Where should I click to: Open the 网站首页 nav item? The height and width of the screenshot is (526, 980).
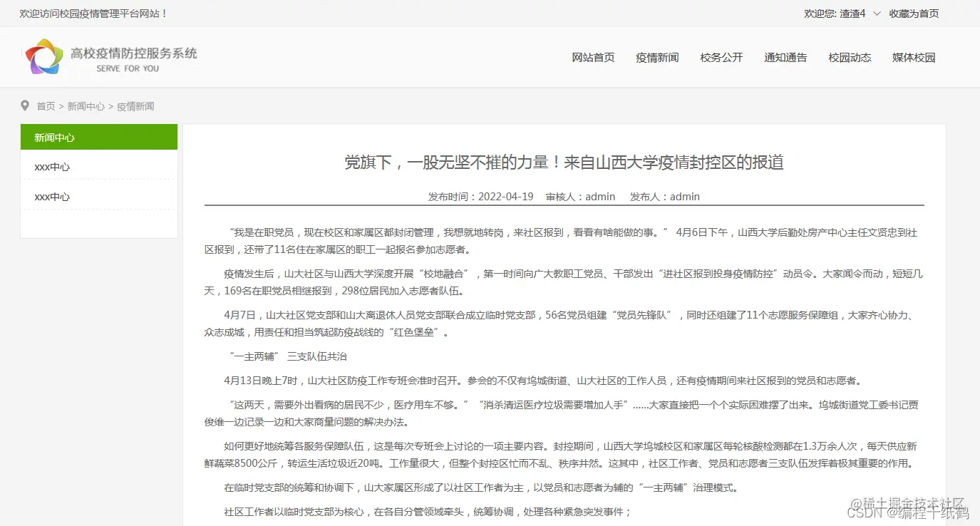(x=593, y=58)
